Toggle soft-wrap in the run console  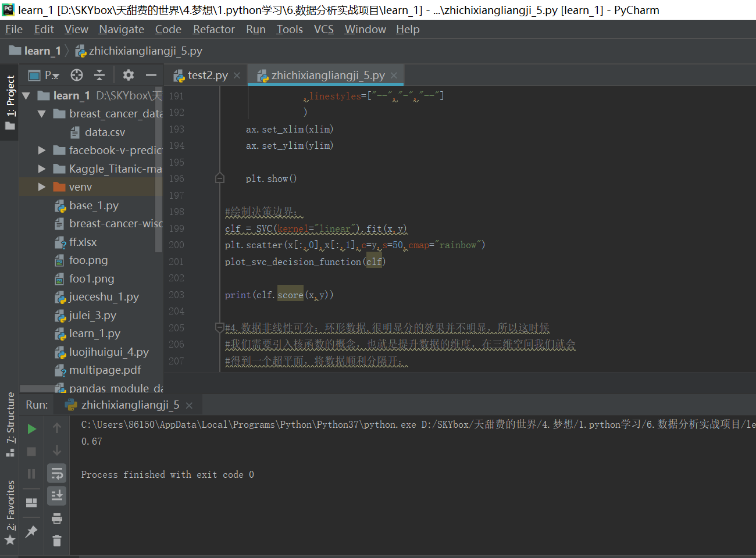click(56, 473)
